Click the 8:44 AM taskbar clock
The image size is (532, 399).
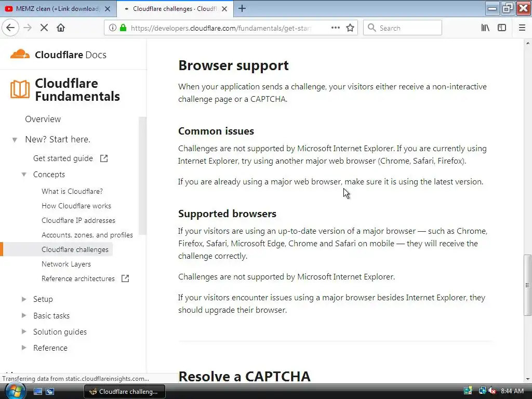(512, 391)
